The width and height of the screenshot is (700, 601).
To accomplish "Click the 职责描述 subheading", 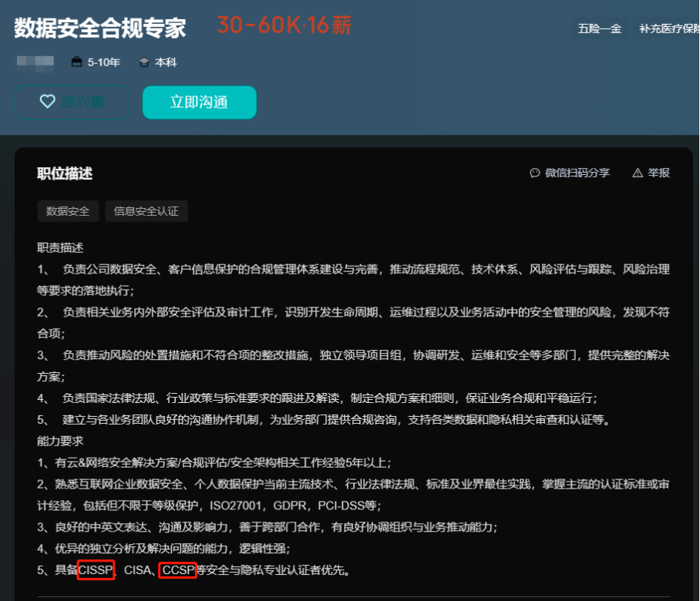I will [x=60, y=247].
